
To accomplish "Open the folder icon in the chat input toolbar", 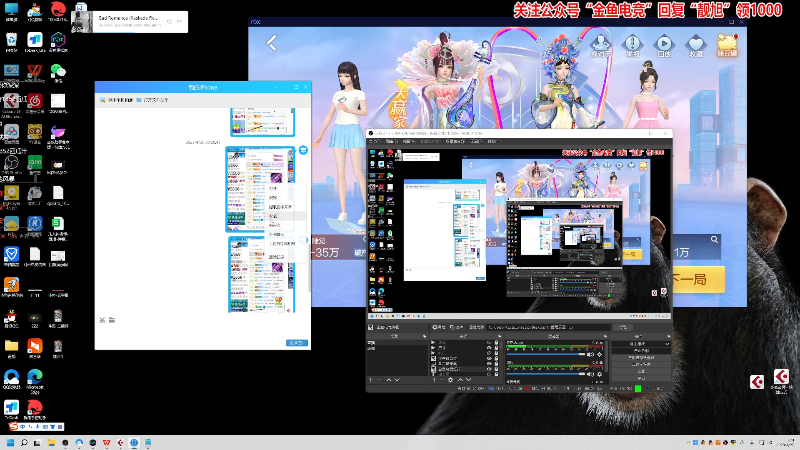I will tap(112, 320).
